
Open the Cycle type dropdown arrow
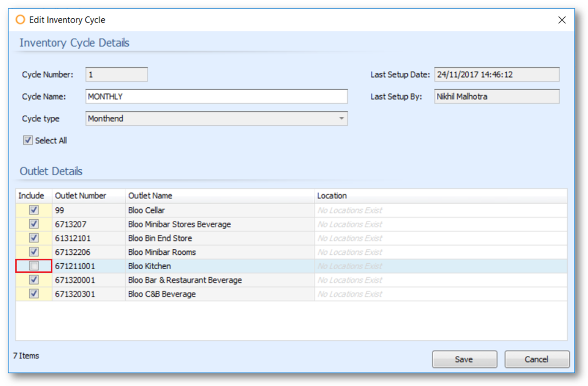(x=341, y=119)
